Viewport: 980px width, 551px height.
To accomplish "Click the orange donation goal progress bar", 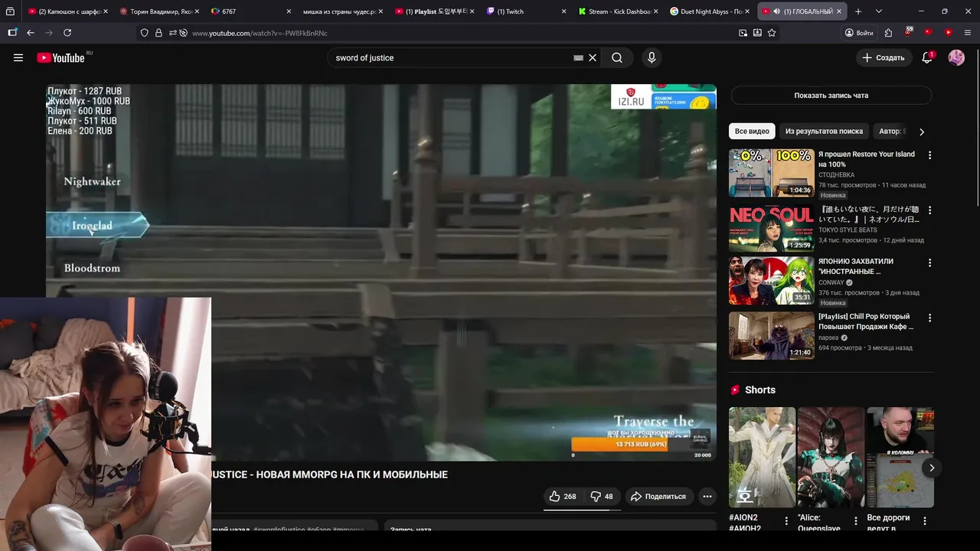I will [641, 444].
